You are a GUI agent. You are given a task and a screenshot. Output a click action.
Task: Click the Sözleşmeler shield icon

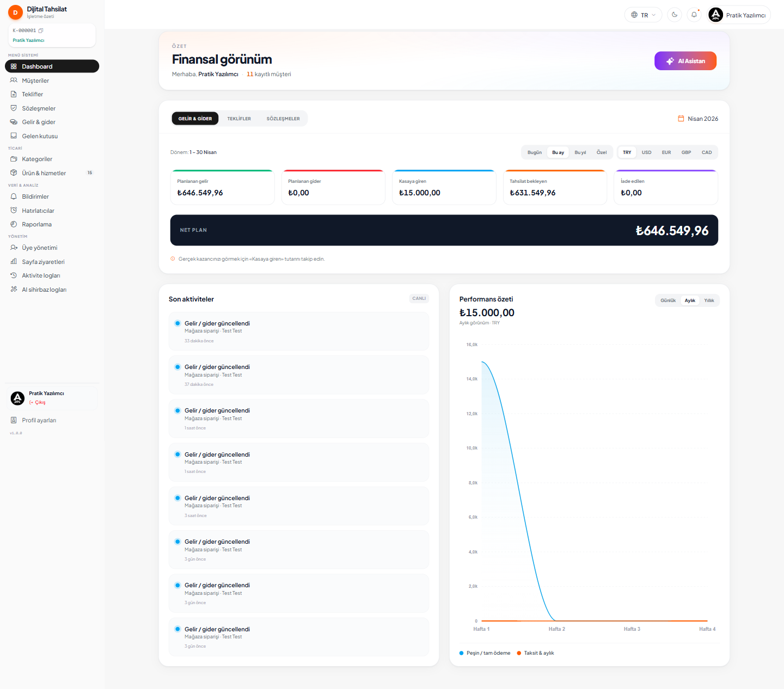click(14, 108)
